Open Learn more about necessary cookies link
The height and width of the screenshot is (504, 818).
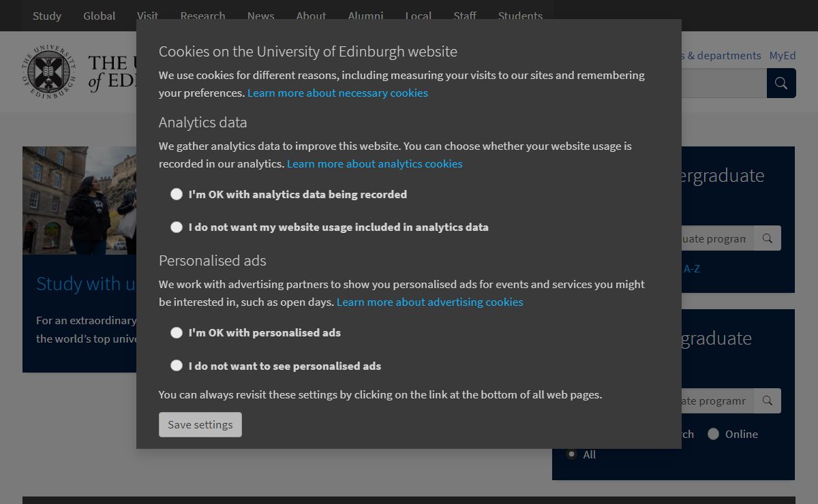pos(337,93)
